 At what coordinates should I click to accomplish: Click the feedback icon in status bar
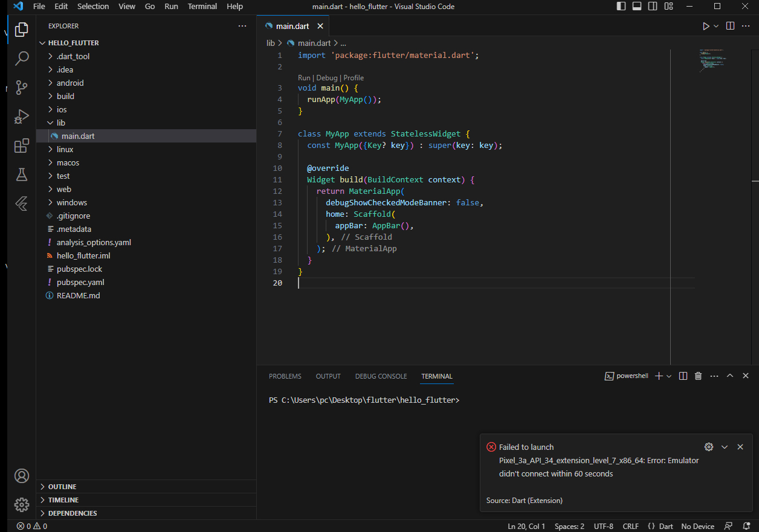[729, 526]
